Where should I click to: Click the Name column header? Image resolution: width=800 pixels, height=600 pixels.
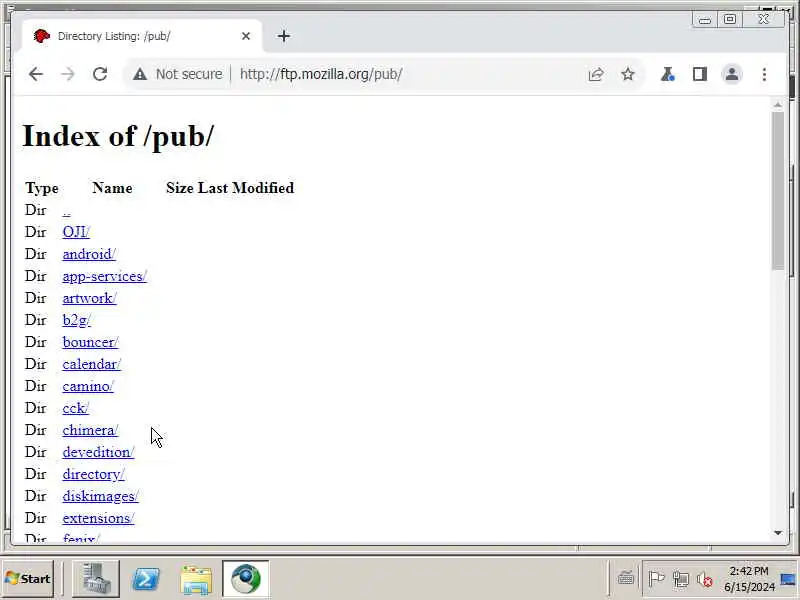click(x=112, y=188)
